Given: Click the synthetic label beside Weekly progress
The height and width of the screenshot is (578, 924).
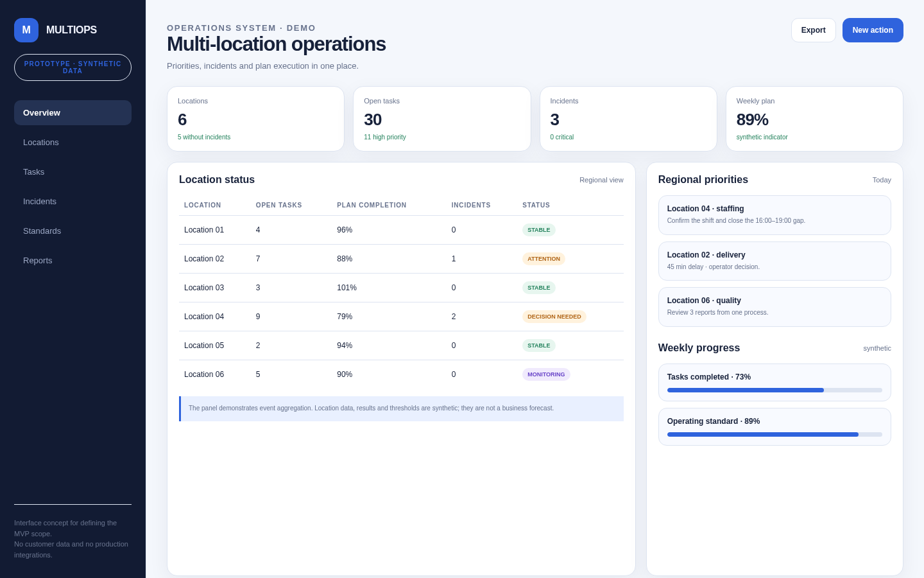Looking at the screenshot, I should click(877, 348).
